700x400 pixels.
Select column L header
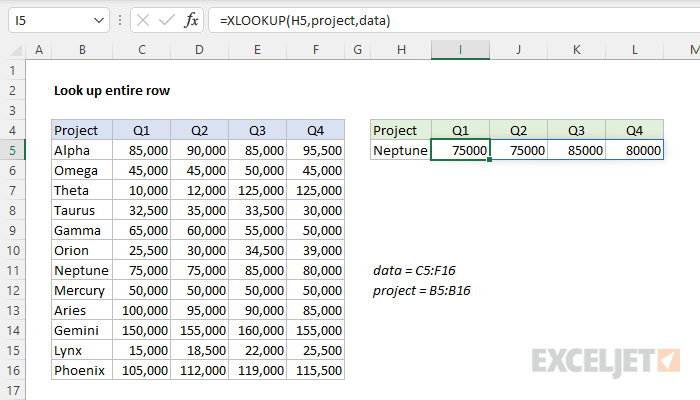coord(634,50)
